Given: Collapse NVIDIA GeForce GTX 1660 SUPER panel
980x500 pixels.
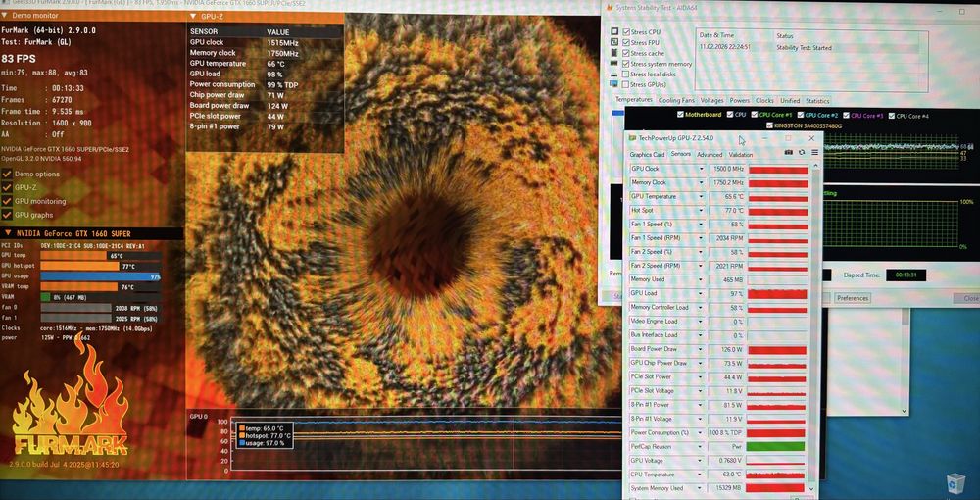Looking at the screenshot, I should click(7, 233).
